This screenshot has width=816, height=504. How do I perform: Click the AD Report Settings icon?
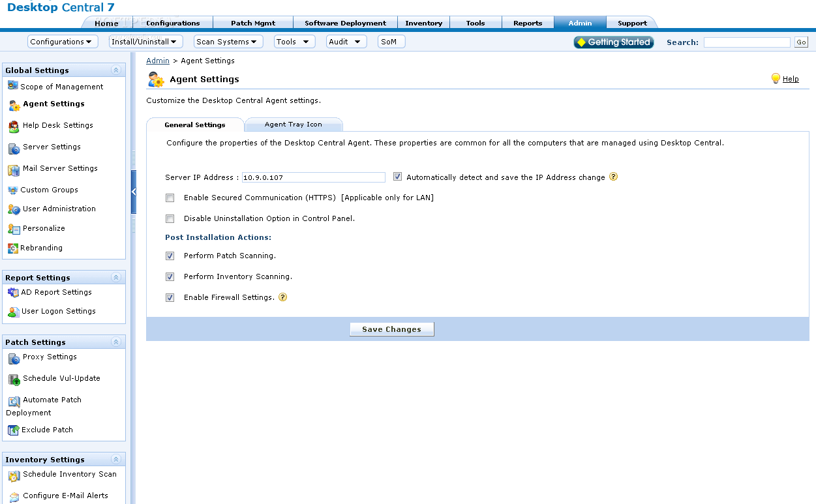tap(13, 292)
